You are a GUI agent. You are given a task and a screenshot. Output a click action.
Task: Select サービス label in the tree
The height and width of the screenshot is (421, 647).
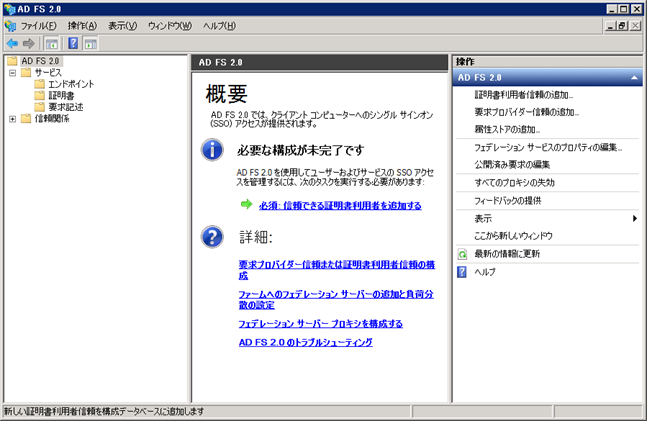point(48,73)
